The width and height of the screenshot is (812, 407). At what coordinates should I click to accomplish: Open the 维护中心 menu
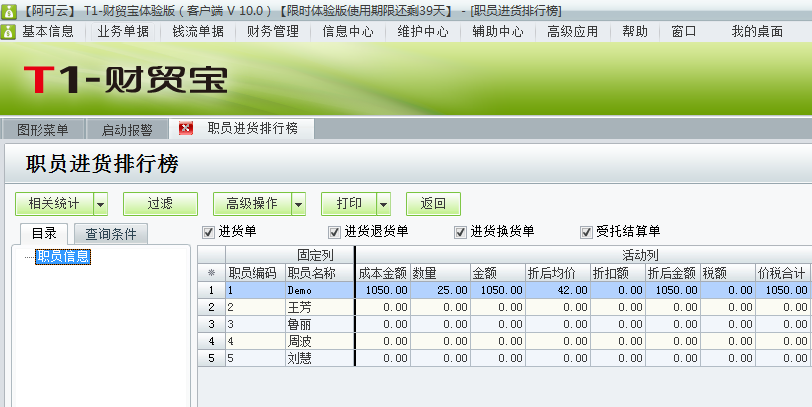pyautogui.click(x=423, y=32)
